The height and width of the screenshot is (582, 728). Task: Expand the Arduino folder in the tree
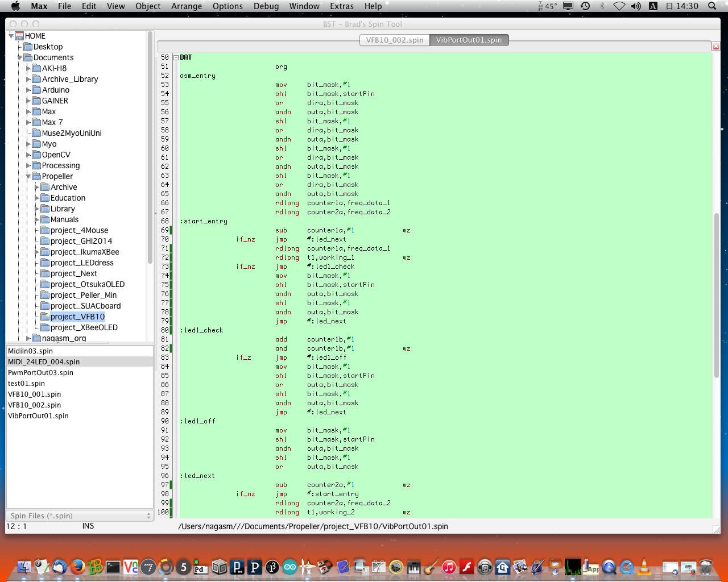pyautogui.click(x=28, y=90)
